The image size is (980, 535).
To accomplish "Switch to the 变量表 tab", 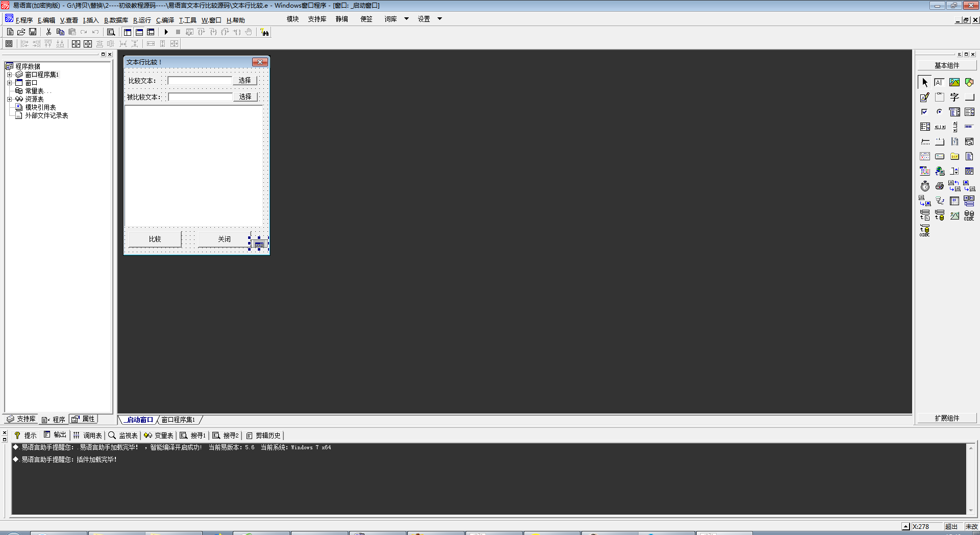I will pyautogui.click(x=159, y=435).
